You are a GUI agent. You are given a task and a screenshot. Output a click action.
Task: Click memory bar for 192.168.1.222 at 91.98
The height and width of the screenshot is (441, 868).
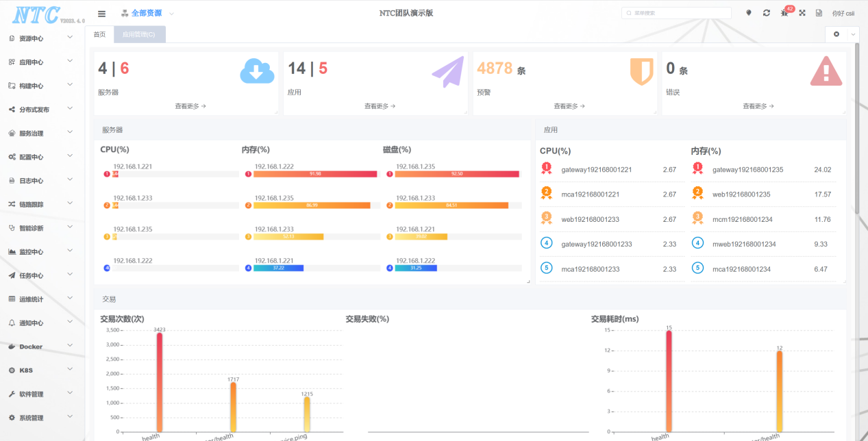[x=315, y=174]
